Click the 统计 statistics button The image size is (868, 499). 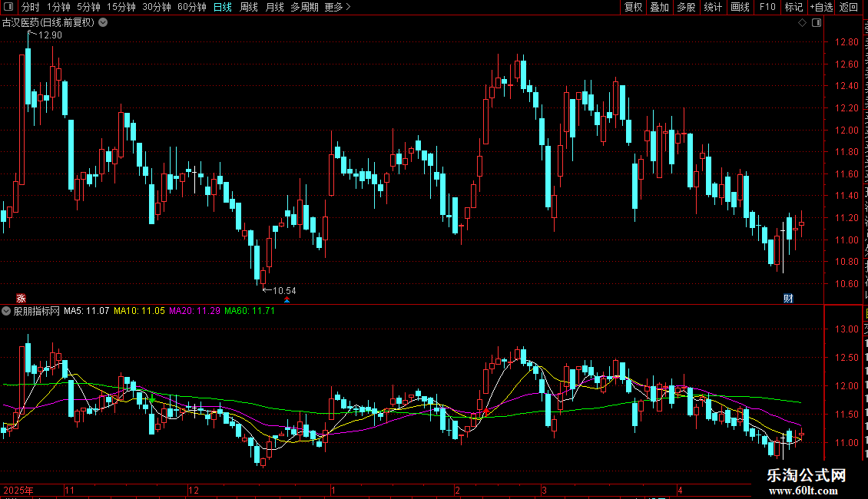pyautogui.click(x=712, y=7)
